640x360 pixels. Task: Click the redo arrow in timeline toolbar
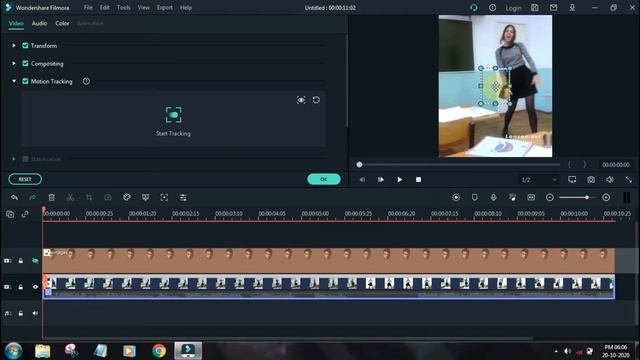(33, 198)
